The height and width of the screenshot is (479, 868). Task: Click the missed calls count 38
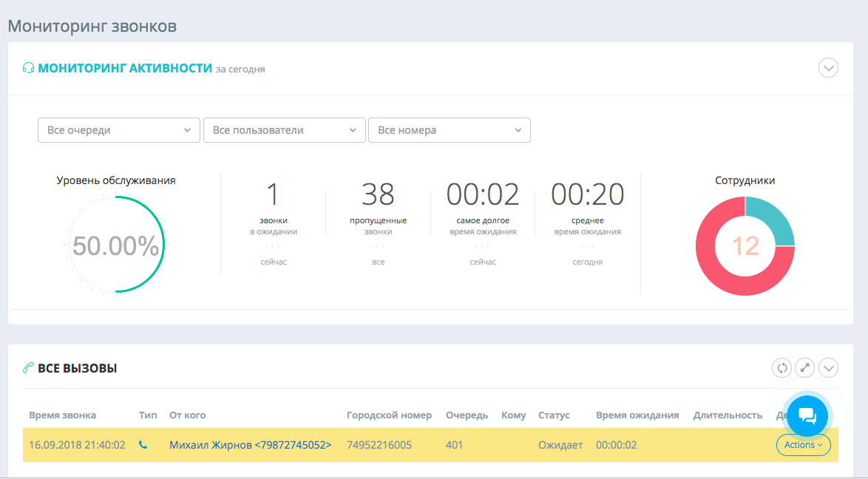(378, 194)
